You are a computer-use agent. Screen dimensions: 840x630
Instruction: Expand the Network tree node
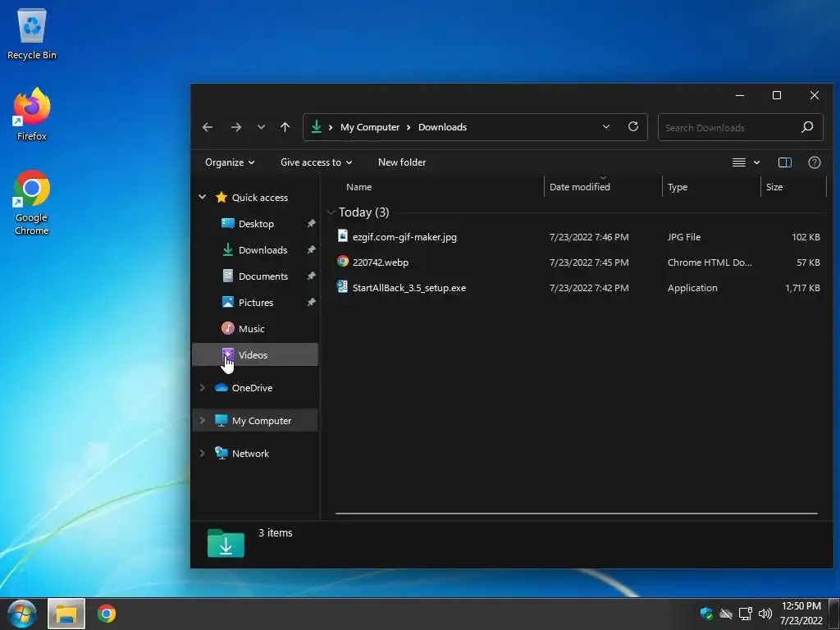(x=202, y=453)
